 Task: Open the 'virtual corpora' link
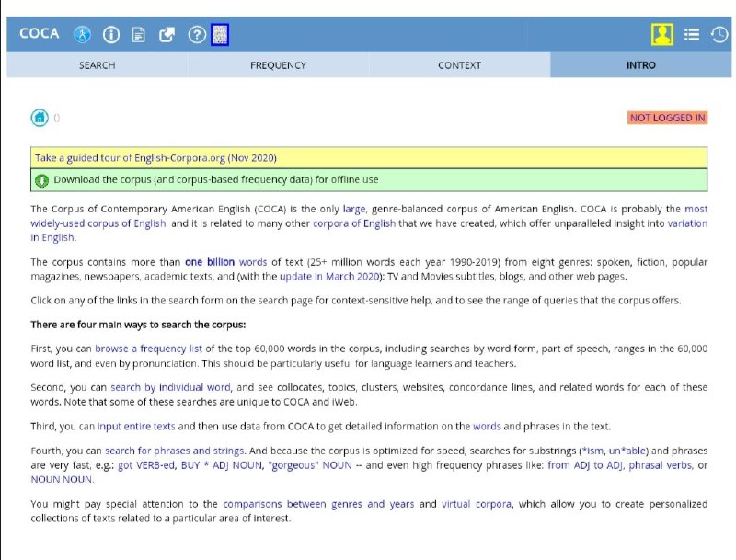(477, 504)
